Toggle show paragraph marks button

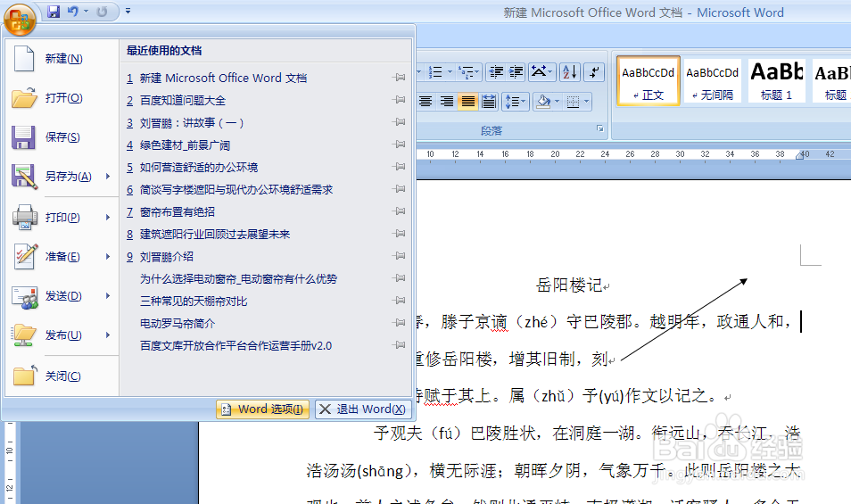coord(594,72)
